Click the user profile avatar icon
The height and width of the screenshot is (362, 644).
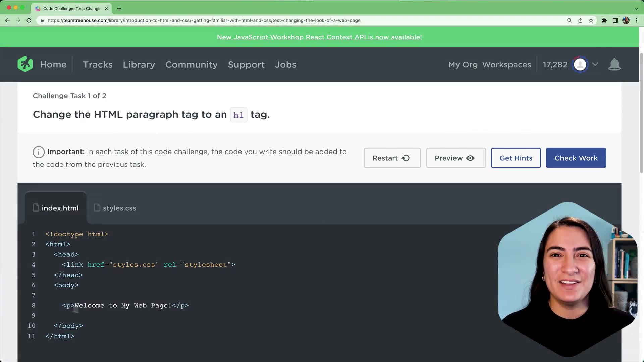coord(580,64)
